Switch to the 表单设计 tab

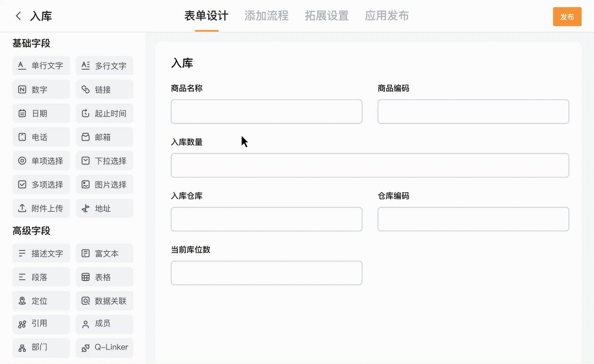click(206, 16)
